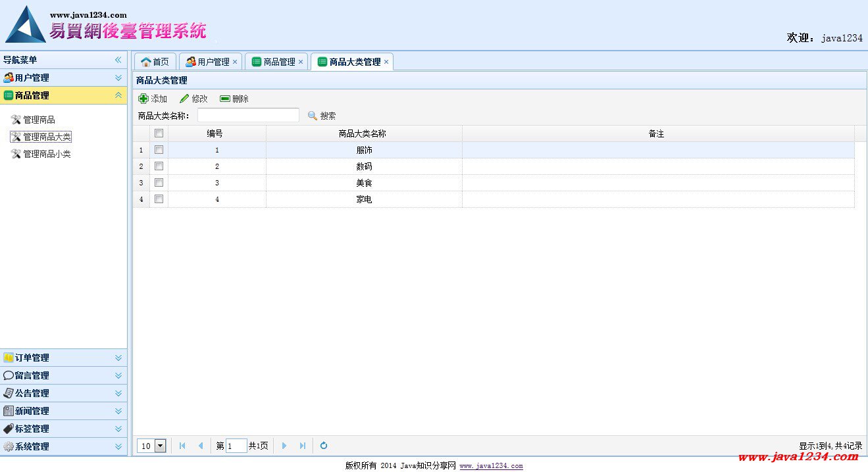Check the box for row 数码
The width and height of the screenshot is (868, 472).
[x=159, y=166]
